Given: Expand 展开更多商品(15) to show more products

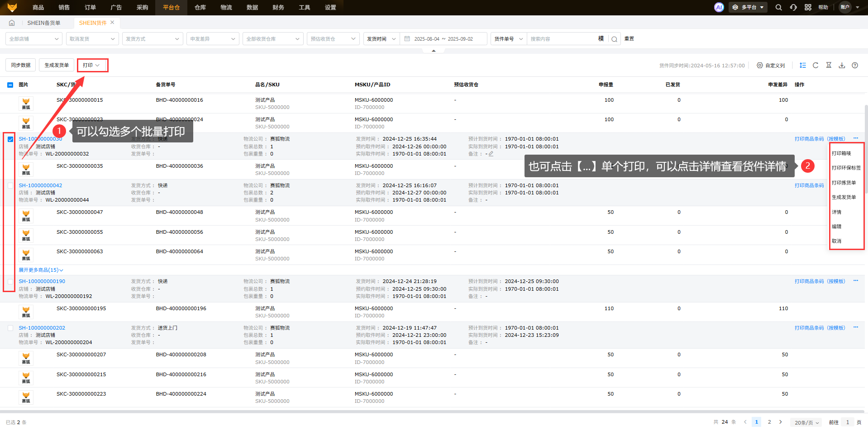Looking at the screenshot, I should pyautogui.click(x=41, y=270).
